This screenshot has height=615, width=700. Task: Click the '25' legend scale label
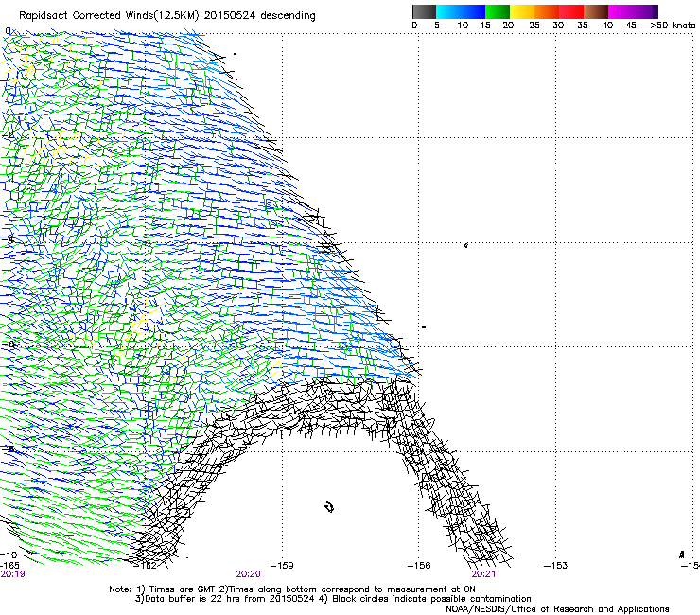534,26
